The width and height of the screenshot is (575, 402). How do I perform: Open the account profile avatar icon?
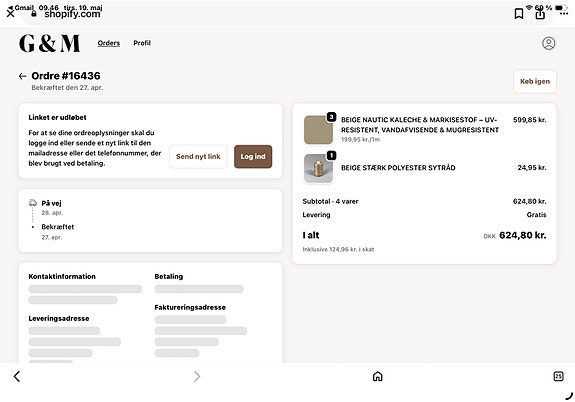[548, 43]
